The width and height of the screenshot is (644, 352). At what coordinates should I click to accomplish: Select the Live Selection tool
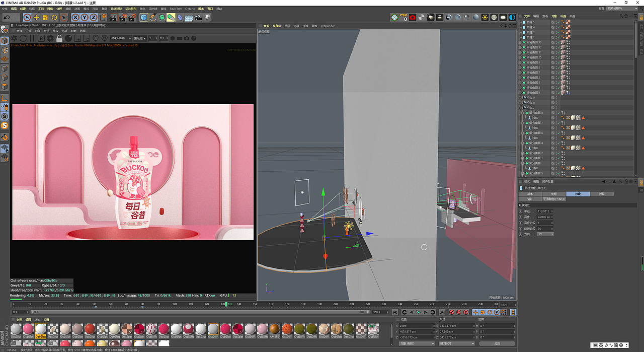(x=28, y=17)
